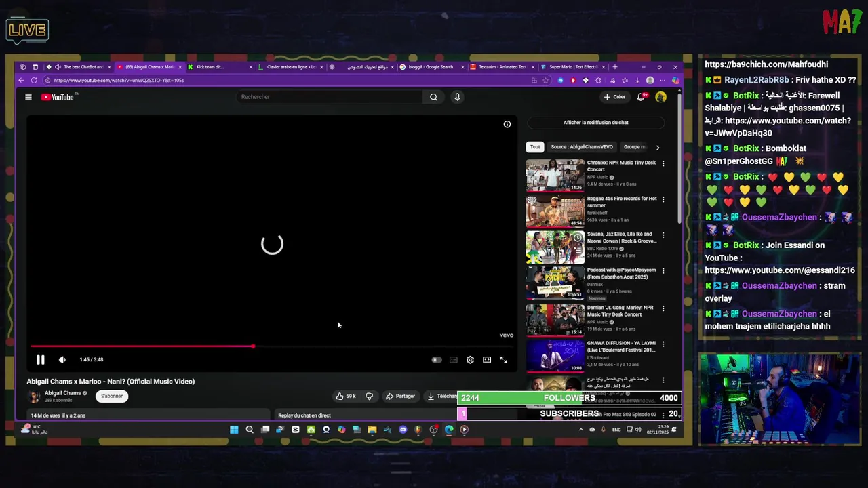Reload the page in the browser
This screenshot has height=488, width=868.
point(34,80)
